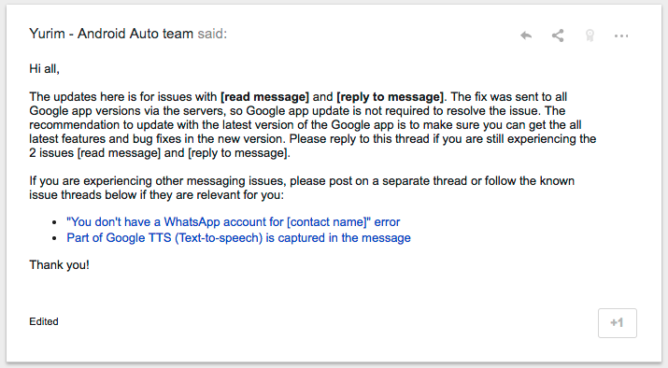The image size is (668, 368).
Task: Click the bold [read message] text
Action: tap(265, 97)
